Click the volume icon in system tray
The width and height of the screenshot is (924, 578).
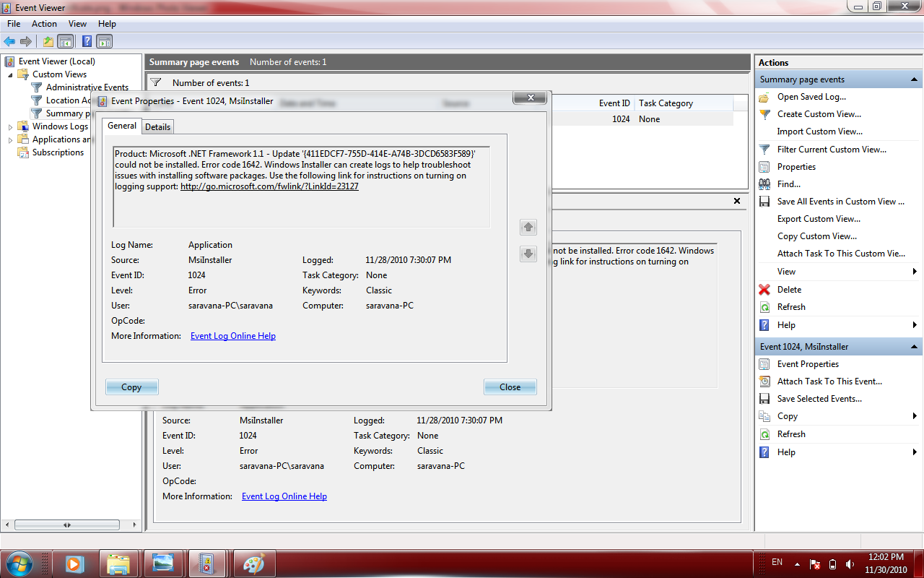[x=849, y=564]
